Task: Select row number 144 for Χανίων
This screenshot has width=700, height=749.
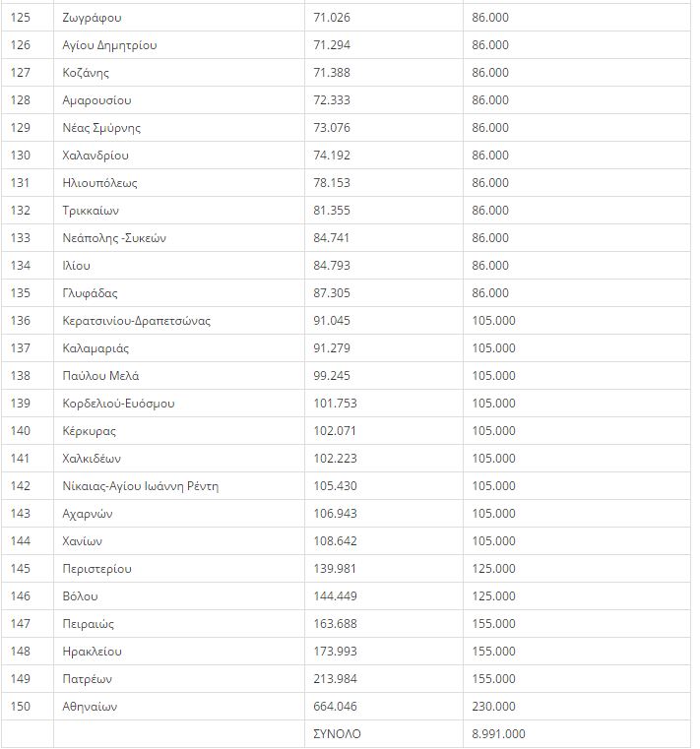Action: (21, 541)
